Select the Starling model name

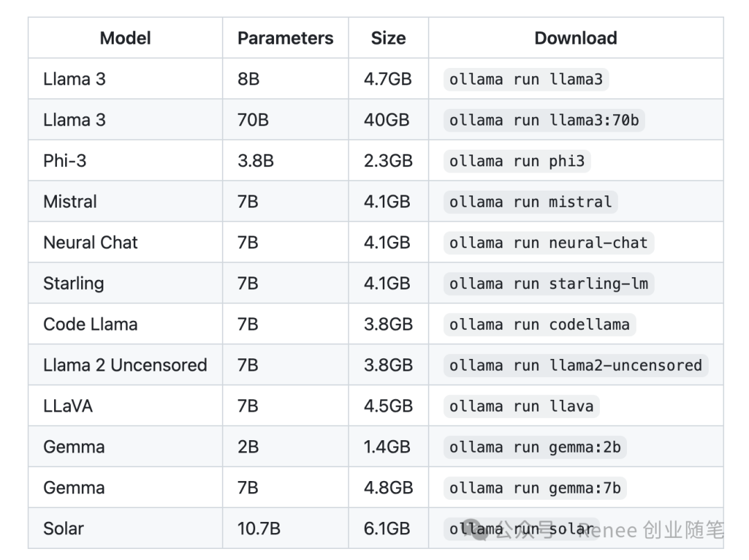[74, 283]
